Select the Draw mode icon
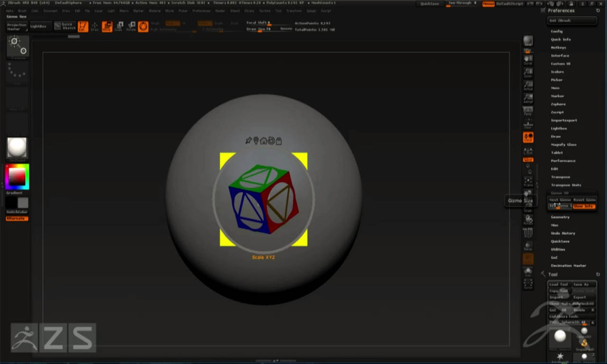The height and width of the screenshot is (364, 607). [95, 27]
